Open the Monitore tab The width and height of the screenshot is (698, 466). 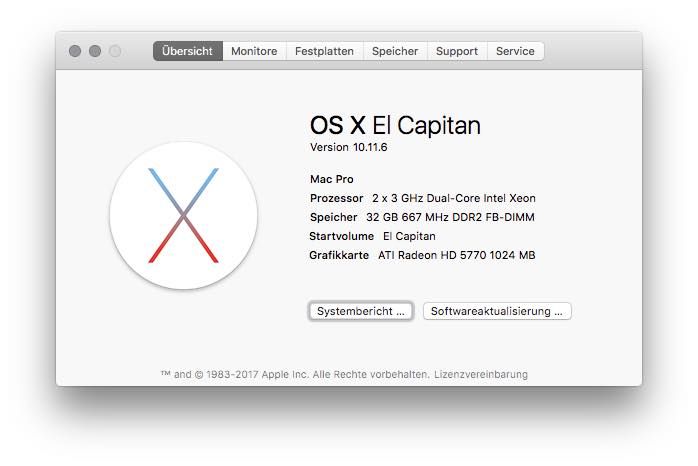[254, 51]
